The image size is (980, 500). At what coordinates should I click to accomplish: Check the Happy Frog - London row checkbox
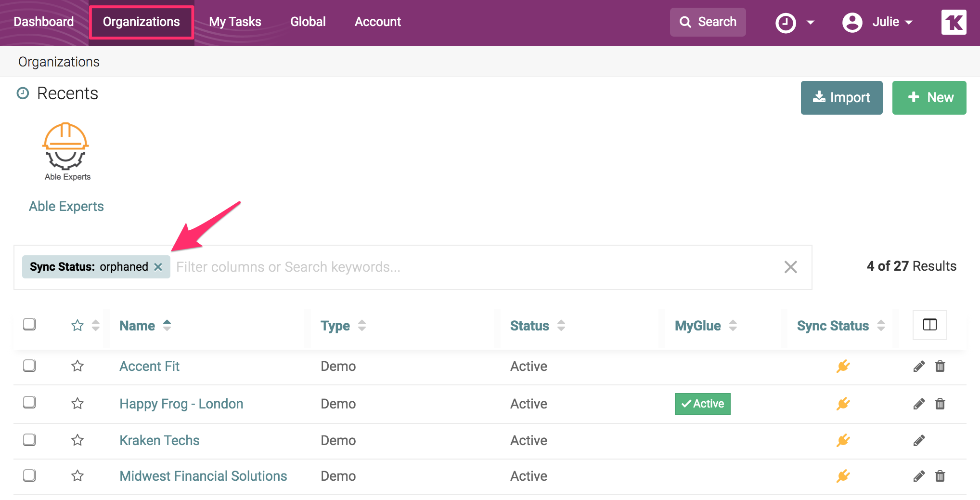(29, 402)
